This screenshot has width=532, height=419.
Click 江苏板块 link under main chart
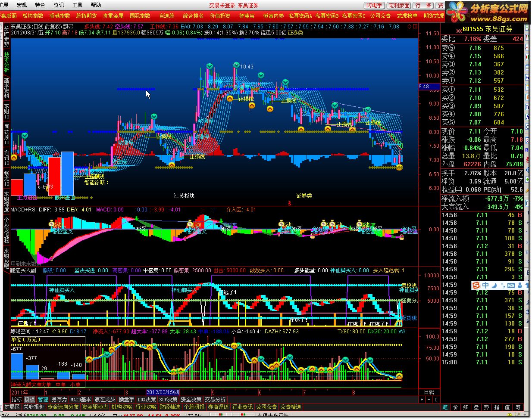(184, 196)
